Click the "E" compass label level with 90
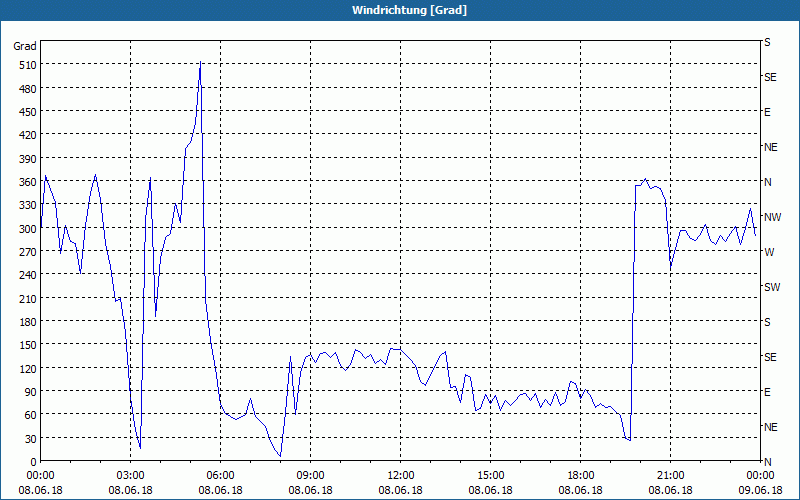 click(x=767, y=392)
